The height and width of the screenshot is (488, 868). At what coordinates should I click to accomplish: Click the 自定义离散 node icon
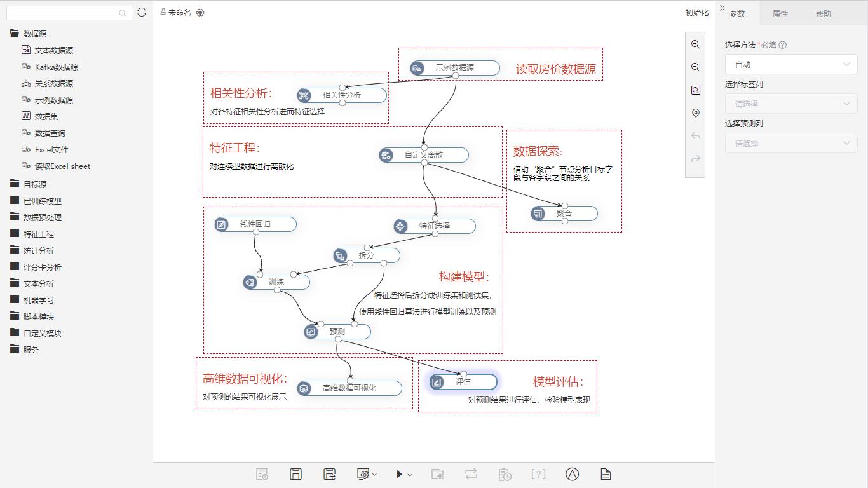[x=386, y=155]
